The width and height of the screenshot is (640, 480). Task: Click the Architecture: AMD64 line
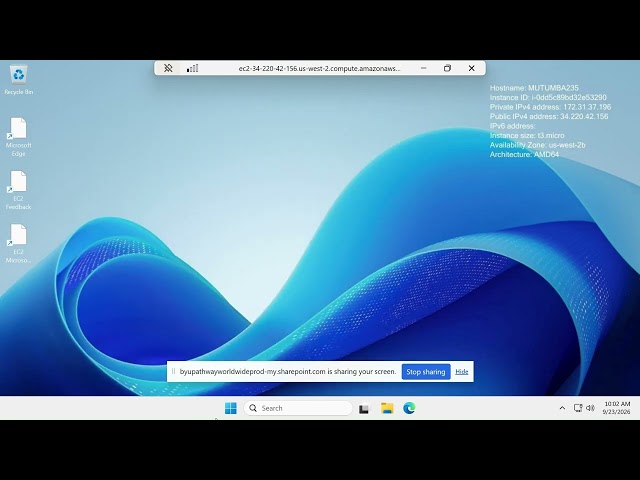(x=524, y=154)
